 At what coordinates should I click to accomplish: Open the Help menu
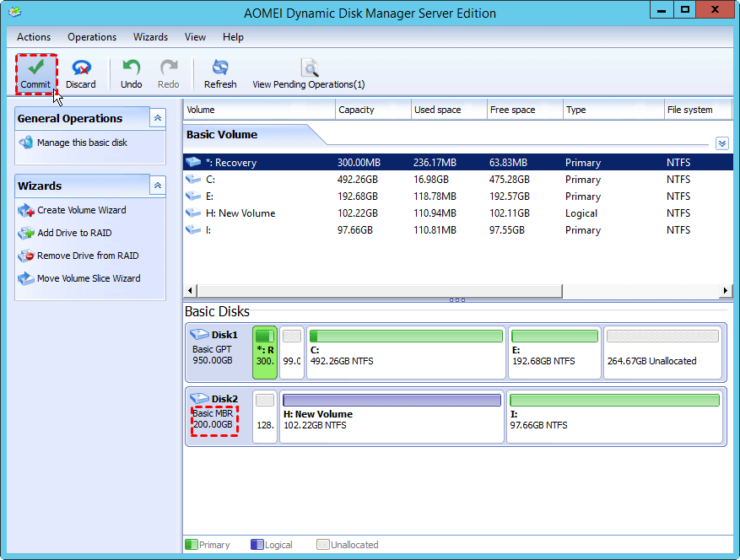[x=233, y=37]
